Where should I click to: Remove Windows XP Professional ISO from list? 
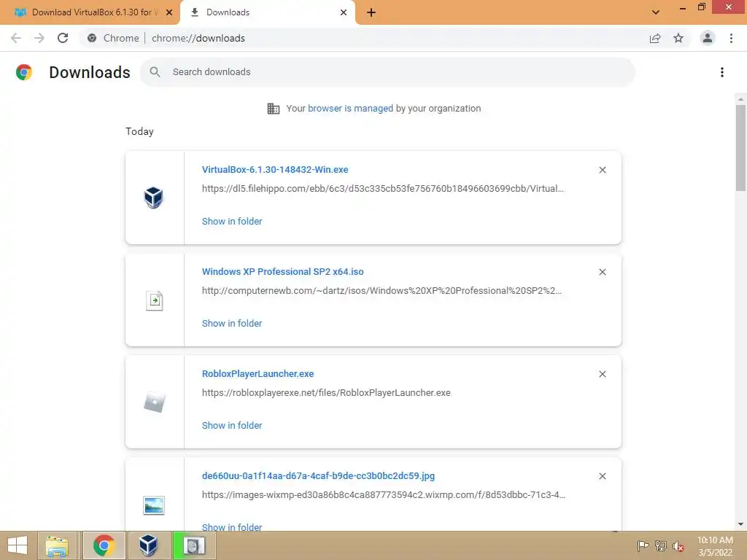tap(602, 272)
